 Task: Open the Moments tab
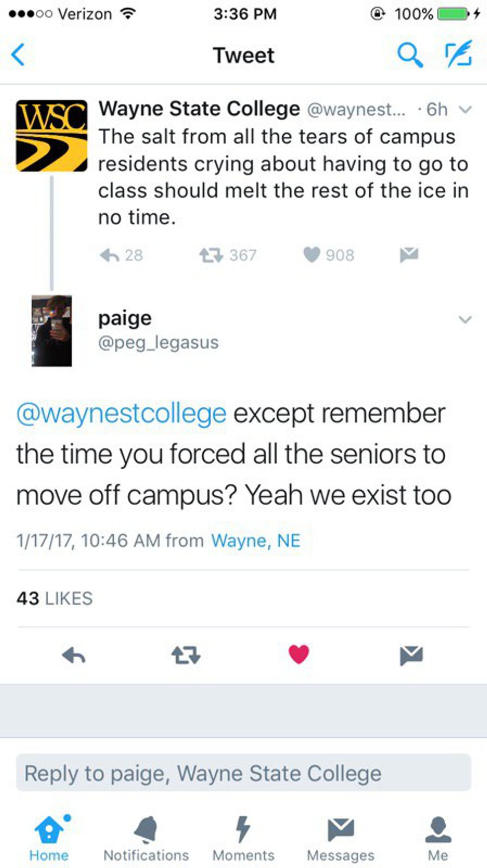coord(243,838)
